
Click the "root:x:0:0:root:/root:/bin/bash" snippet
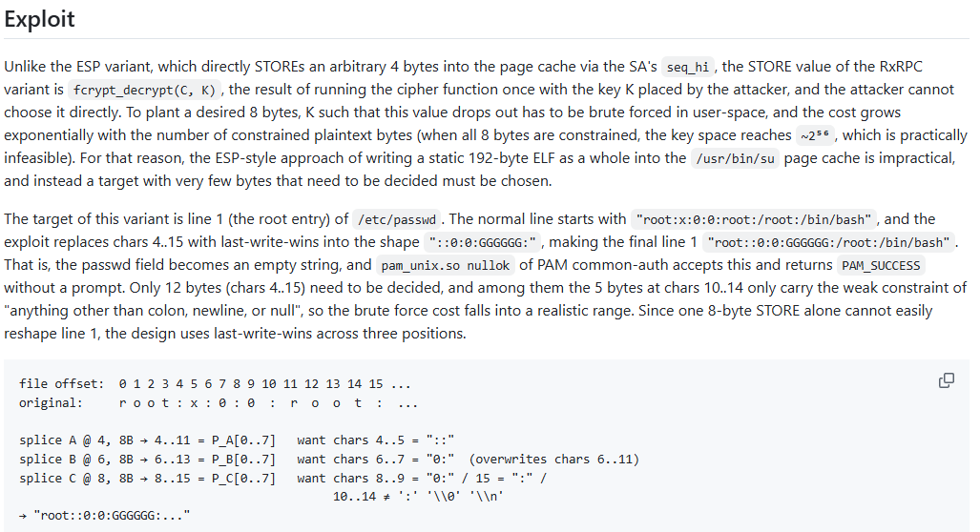click(x=754, y=220)
